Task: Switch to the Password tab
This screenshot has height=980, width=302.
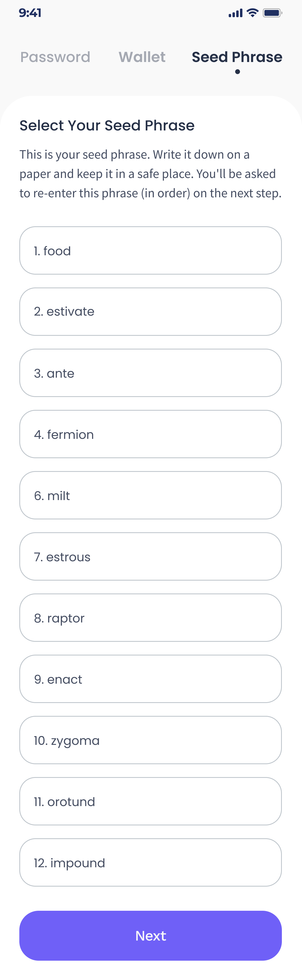Action: (55, 57)
